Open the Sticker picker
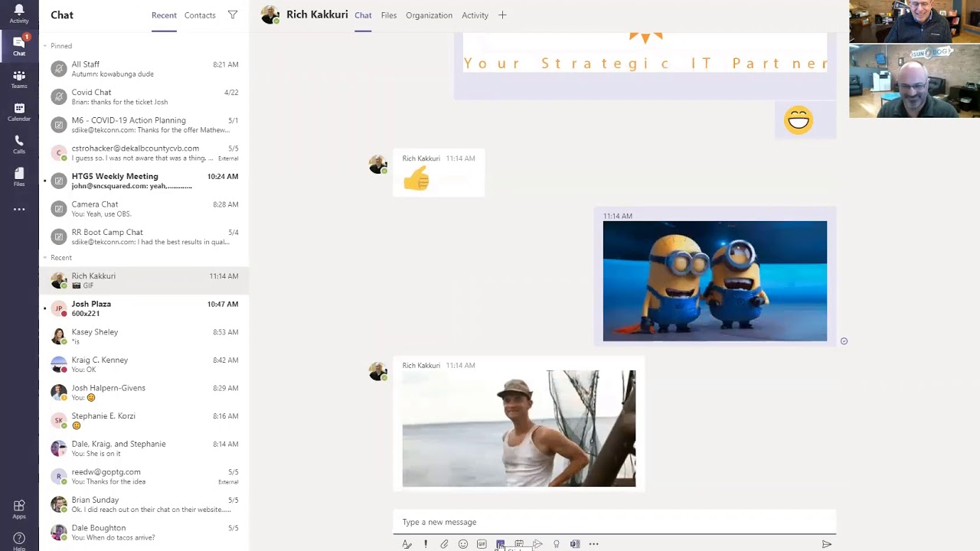 (500, 544)
